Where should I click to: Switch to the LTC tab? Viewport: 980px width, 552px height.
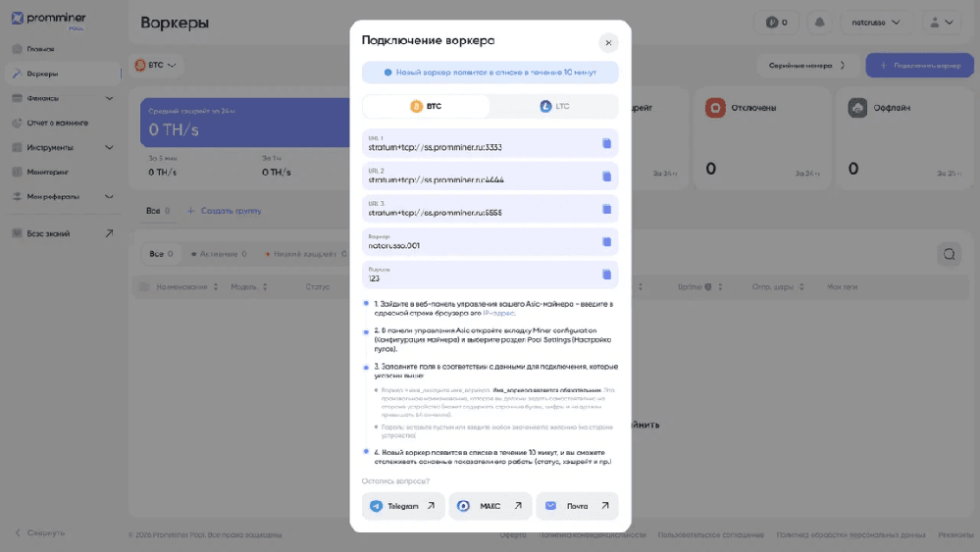tap(553, 106)
